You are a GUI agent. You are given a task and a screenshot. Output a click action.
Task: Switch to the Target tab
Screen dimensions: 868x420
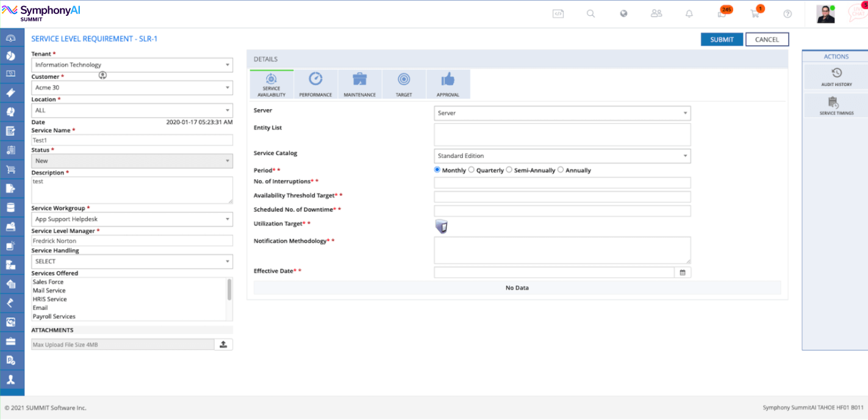(404, 84)
